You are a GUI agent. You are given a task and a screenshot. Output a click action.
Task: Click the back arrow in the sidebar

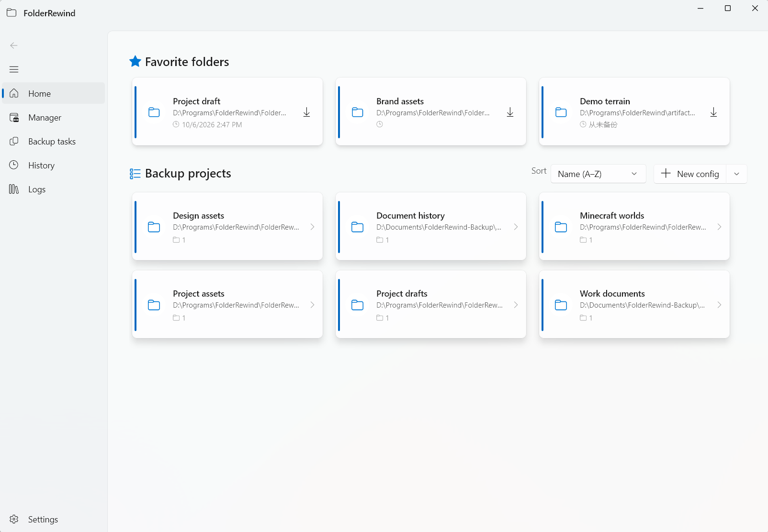14,45
